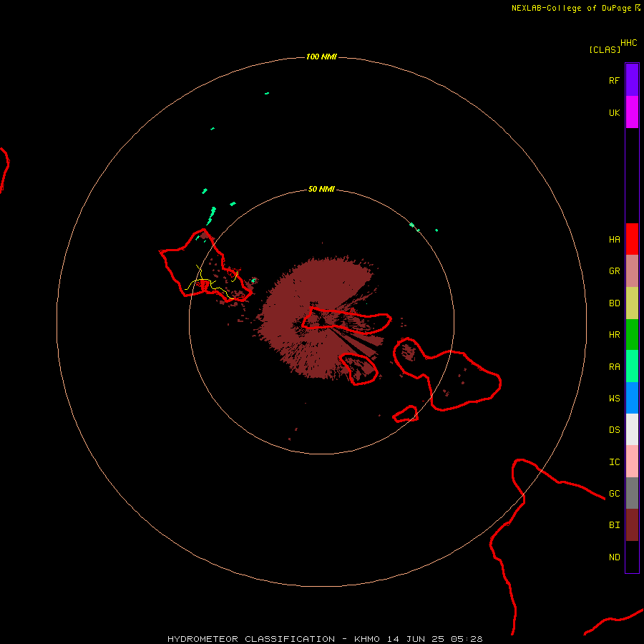
Task: Click the GR pink legend swatch
Action: point(632,271)
